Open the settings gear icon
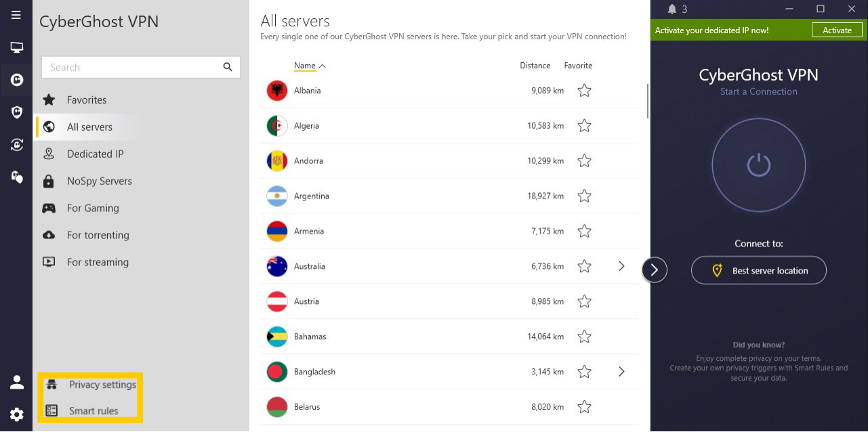Viewport: 868px width, 432px height. pyautogui.click(x=16, y=414)
